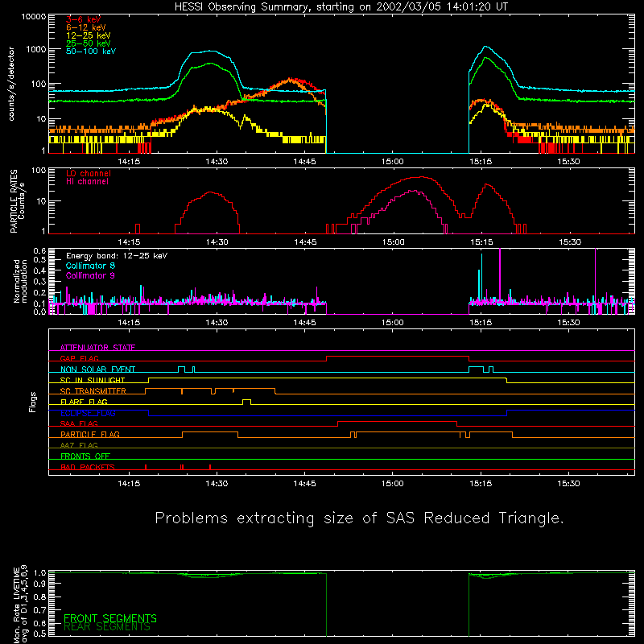This screenshot has height=644, width=644.
Task: Click the PARTICLE FLAG label
Action: pos(90,434)
